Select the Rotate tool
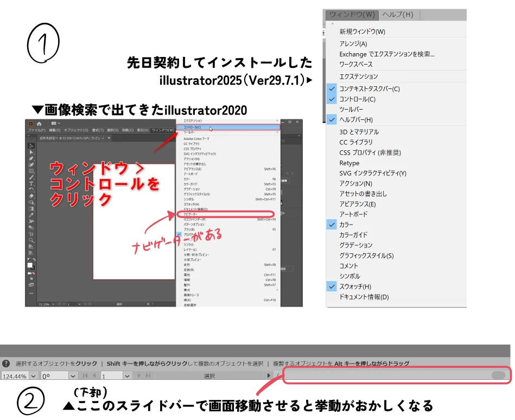This screenshot has width=515, height=420. pos(31,190)
